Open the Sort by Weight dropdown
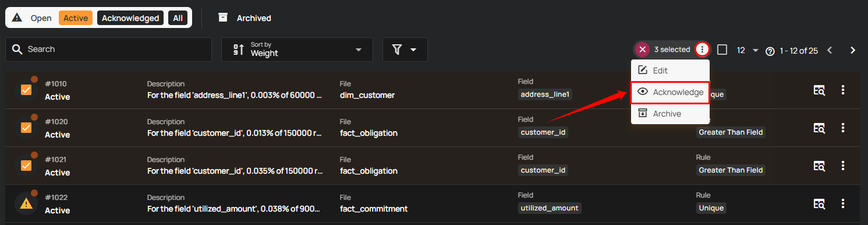 (x=297, y=50)
